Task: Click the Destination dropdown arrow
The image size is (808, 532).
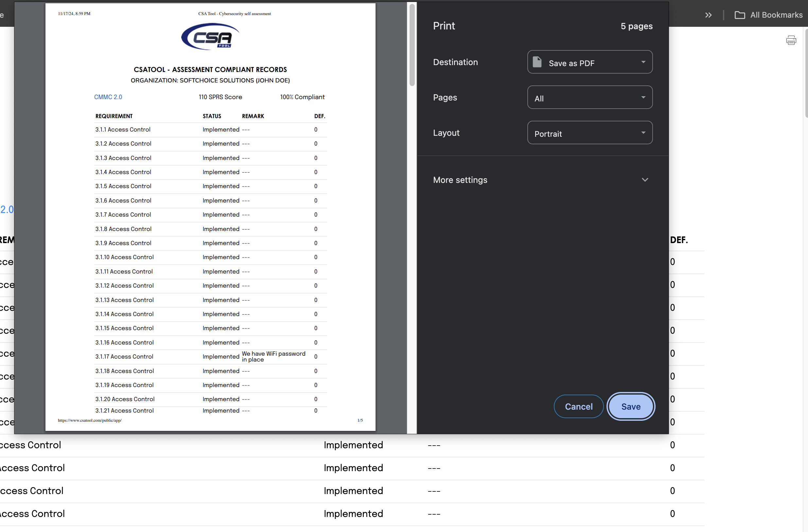Action: 643,62
